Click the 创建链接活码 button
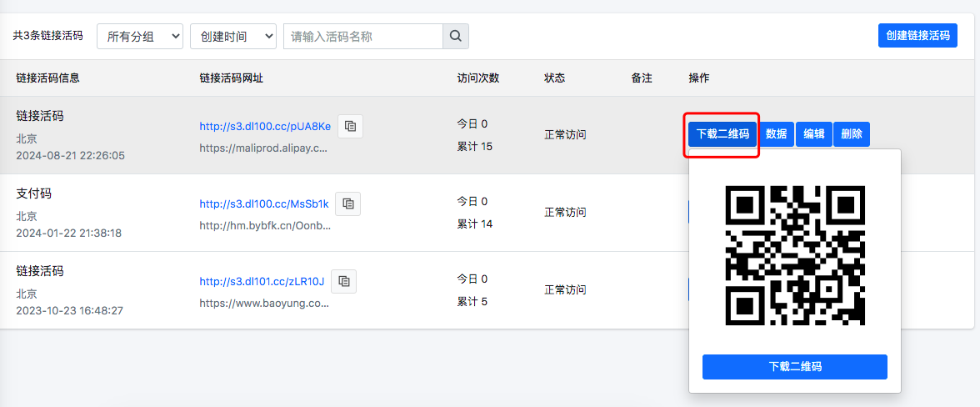 [917, 36]
